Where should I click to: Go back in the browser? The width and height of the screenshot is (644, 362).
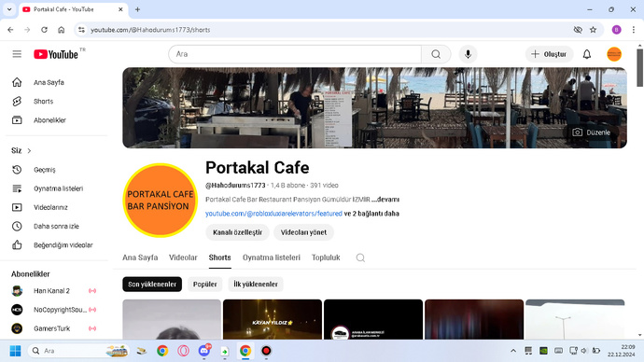tap(10, 30)
